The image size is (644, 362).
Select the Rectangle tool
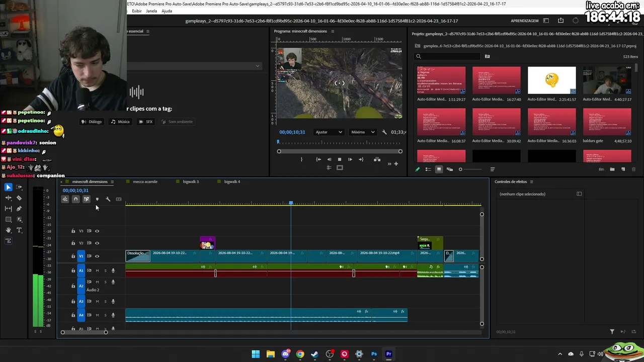coord(8,220)
